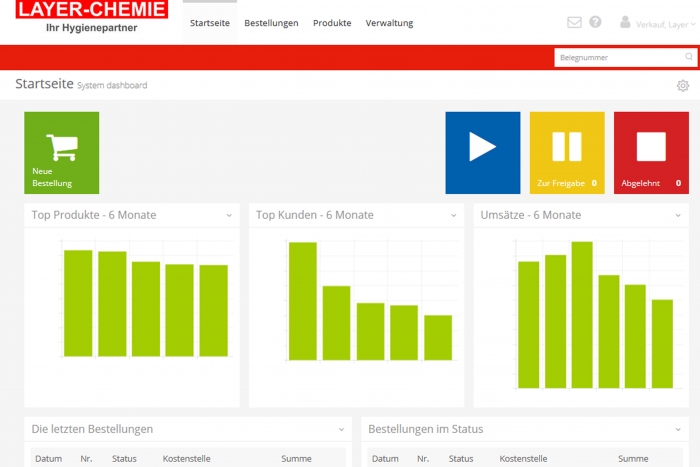Click the blue play arrow tile
This screenshot has width=700, height=467.
(x=482, y=152)
